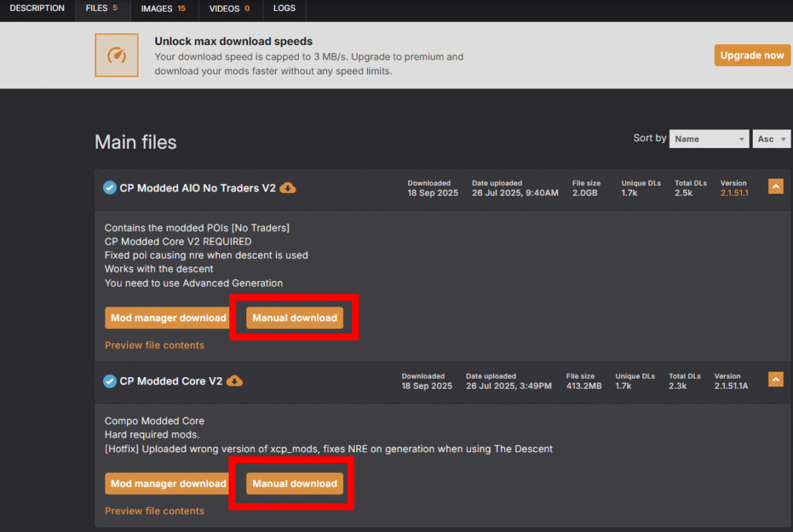Switch to the Description tab

[37, 9]
